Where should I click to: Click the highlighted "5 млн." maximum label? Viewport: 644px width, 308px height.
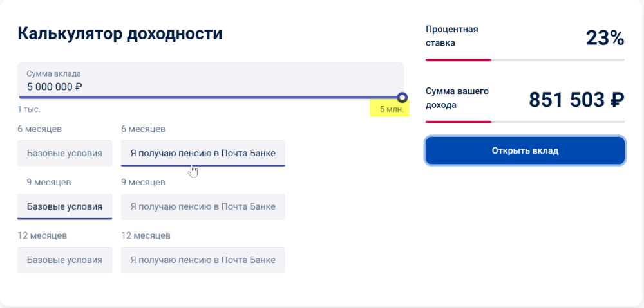391,109
